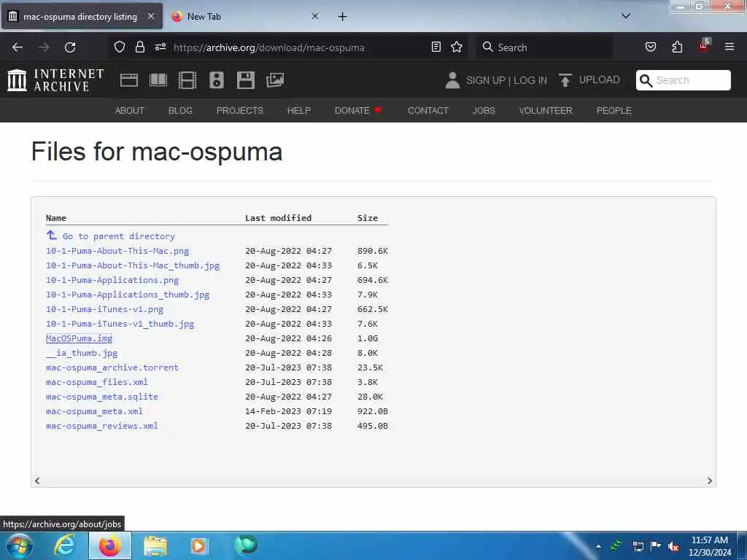Image resolution: width=747 pixels, height=560 pixels.
Task: Open mac-ospuma_reviews.xml link
Action: click(102, 426)
